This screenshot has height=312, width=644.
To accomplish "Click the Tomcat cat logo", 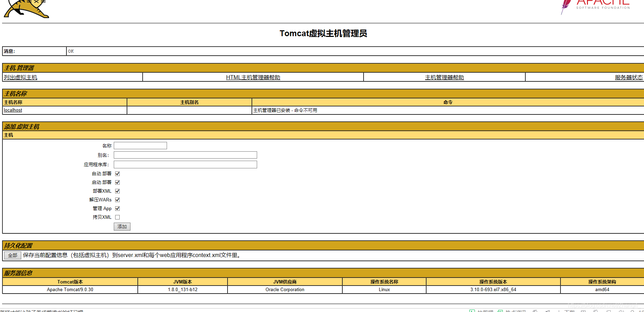I will point(26,8).
